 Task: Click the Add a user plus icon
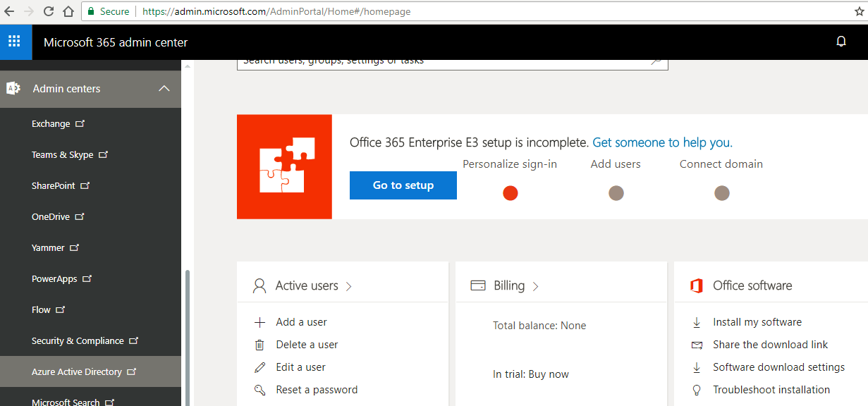pyautogui.click(x=260, y=321)
